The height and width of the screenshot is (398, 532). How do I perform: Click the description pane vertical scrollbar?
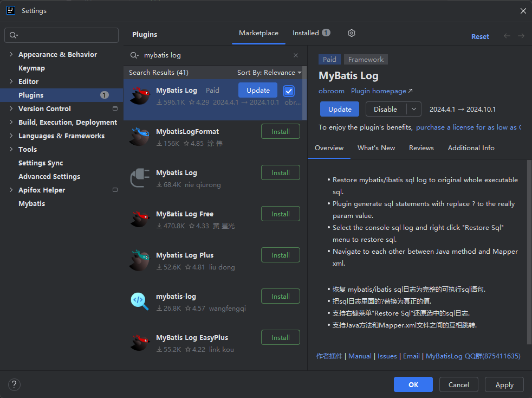tap(529, 251)
